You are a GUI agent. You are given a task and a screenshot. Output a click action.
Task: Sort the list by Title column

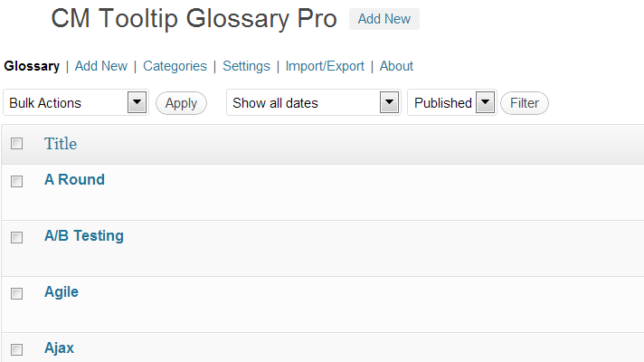(61, 144)
